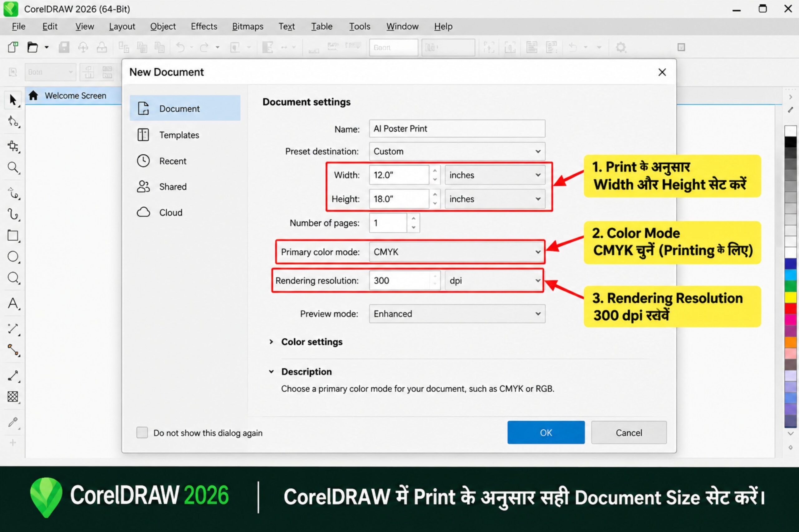Open the Preview mode dropdown
The width and height of the screenshot is (799, 532).
click(x=457, y=313)
